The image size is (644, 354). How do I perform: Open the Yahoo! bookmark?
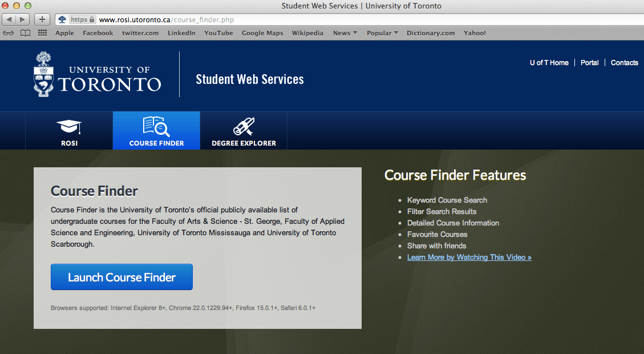click(x=475, y=33)
